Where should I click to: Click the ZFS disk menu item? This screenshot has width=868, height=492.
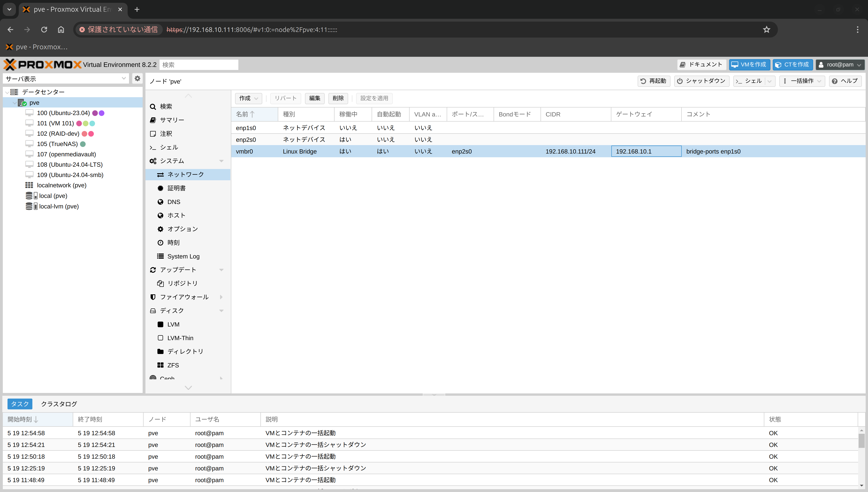click(x=173, y=365)
